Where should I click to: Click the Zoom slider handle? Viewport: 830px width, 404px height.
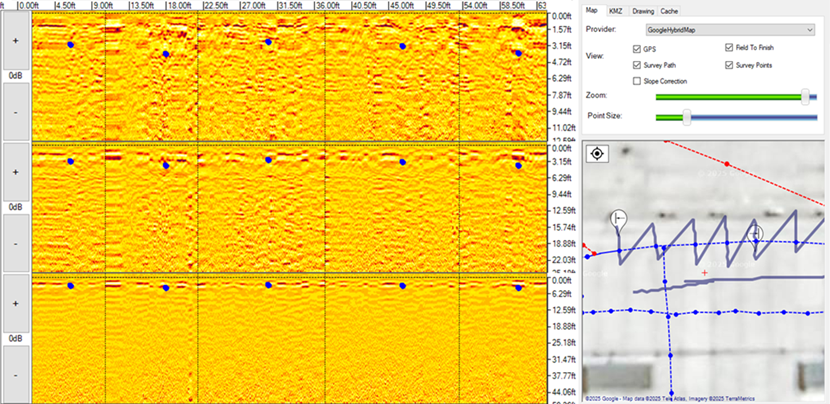click(x=805, y=97)
